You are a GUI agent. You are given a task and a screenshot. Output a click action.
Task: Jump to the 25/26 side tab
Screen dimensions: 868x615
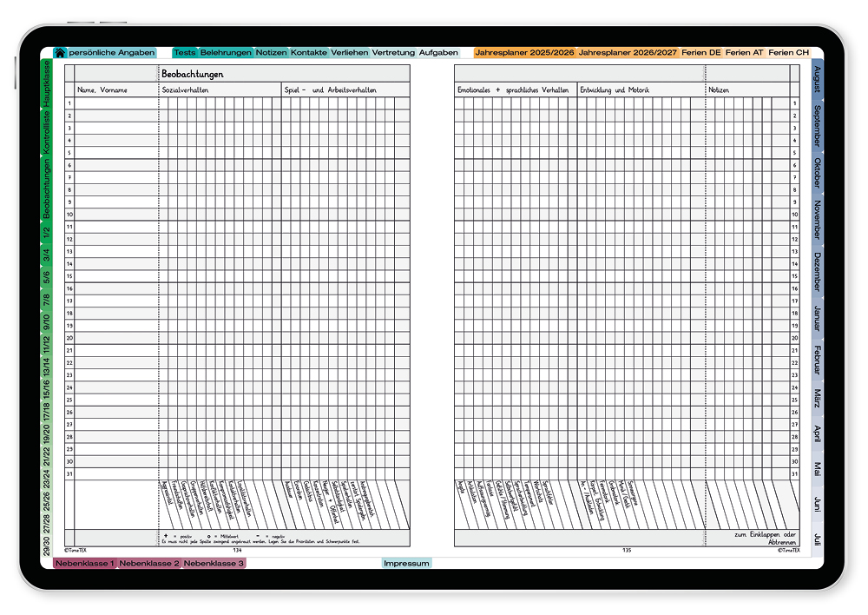click(x=47, y=502)
